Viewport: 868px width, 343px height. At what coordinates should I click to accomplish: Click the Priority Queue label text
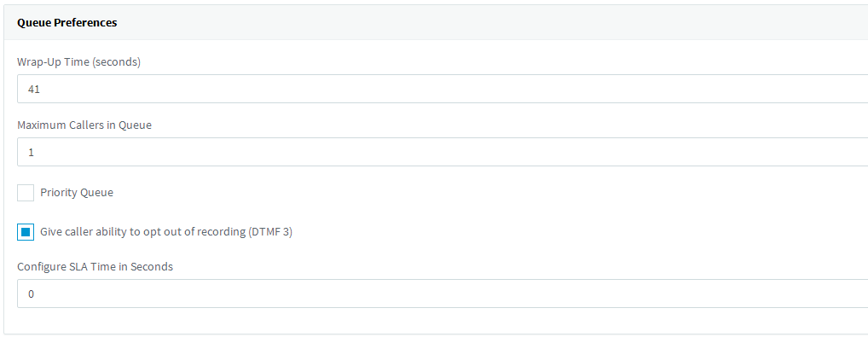pos(77,192)
